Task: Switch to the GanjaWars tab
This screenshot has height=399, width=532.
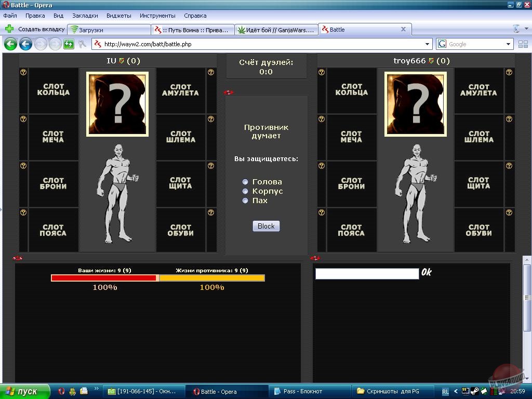Action: [276, 30]
